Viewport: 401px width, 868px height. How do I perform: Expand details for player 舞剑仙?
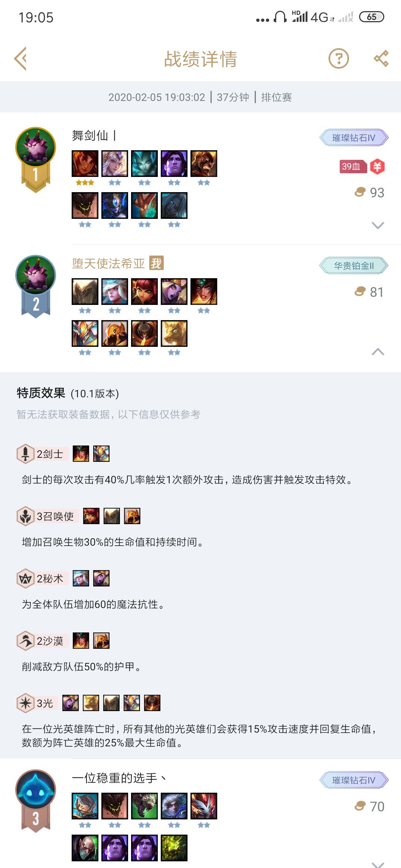coord(378,225)
